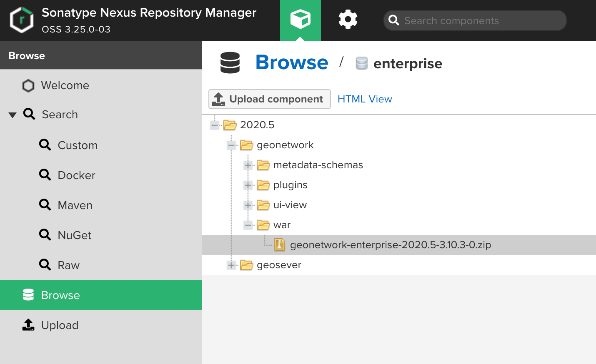This screenshot has width=596, height=364.
Task: Click the war folder icon
Action: 263,225
